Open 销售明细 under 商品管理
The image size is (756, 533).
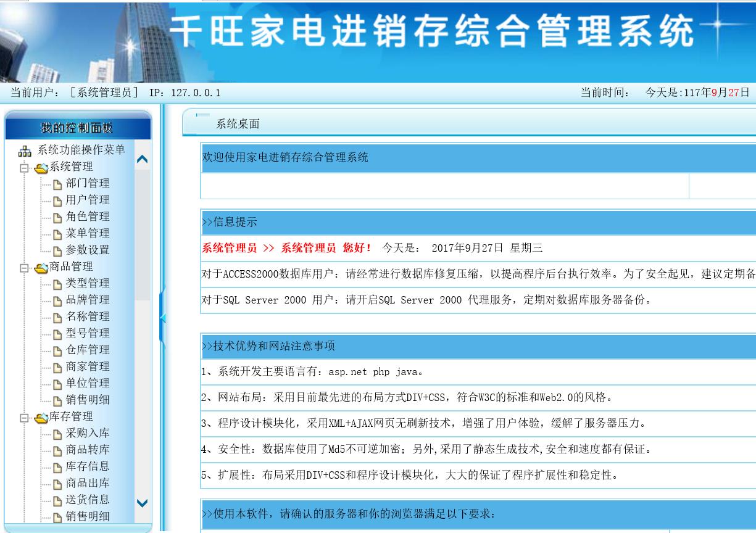coord(88,400)
